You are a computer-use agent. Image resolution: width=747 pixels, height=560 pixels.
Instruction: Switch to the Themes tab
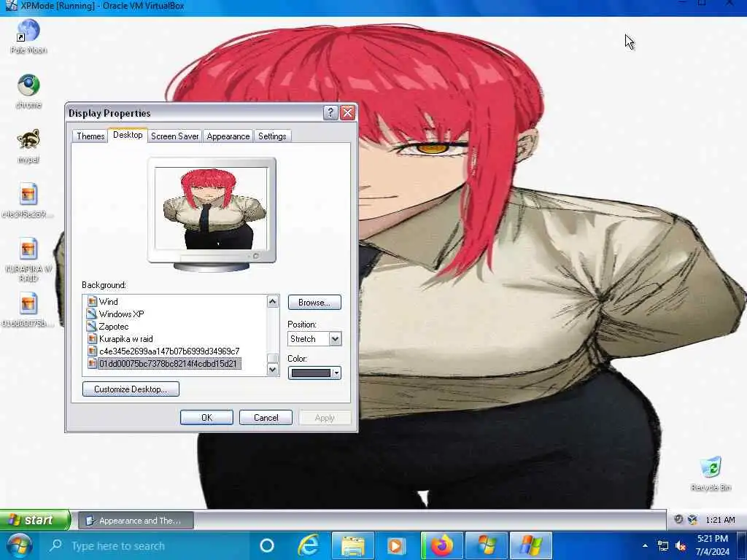[x=90, y=136]
